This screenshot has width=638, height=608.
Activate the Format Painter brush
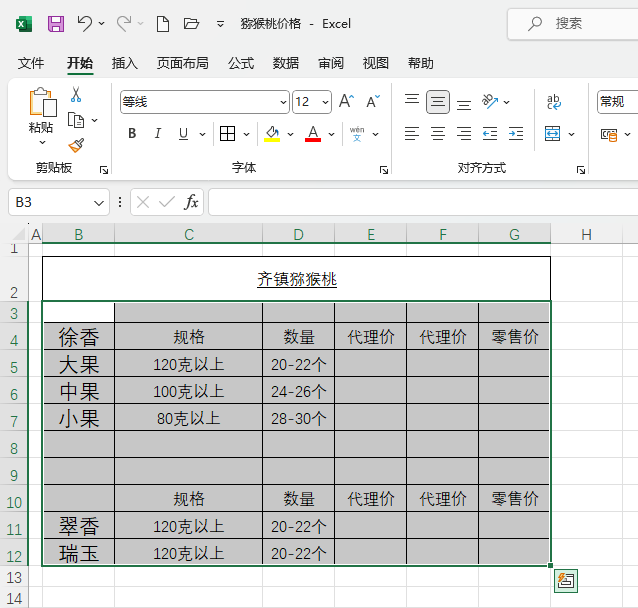[76, 145]
